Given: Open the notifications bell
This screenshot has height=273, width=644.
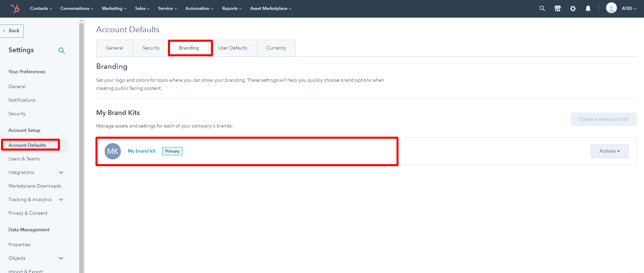Looking at the screenshot, I should pos(588,8).
